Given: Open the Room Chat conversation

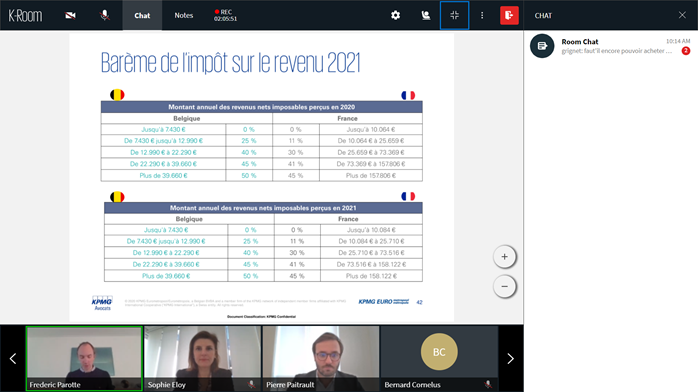Looking at the screenshot, I should (611, 46).
